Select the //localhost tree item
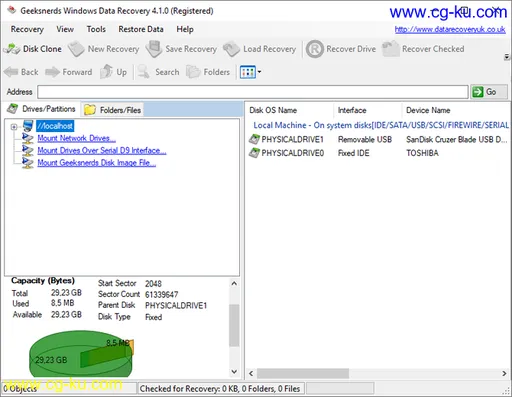Screen dimensions: 512x397 point(55,126)
